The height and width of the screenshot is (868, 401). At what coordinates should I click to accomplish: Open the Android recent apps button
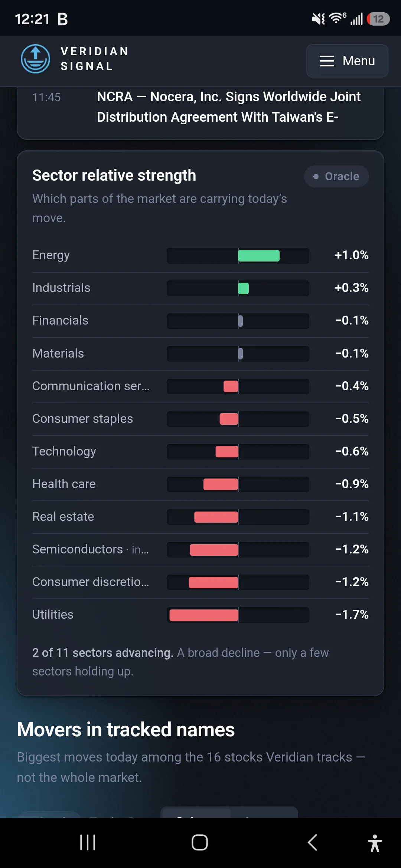(x=88, y=842)
